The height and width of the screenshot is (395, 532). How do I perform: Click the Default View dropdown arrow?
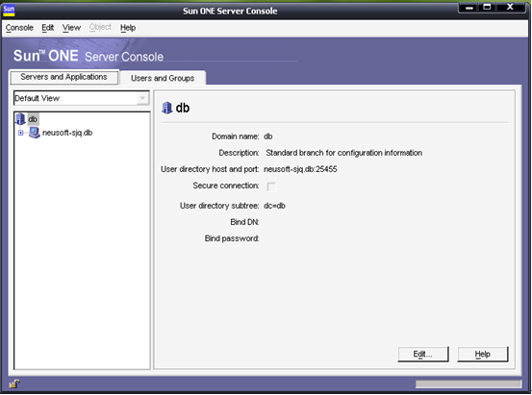pyautogui.click(x=142, y=98)
